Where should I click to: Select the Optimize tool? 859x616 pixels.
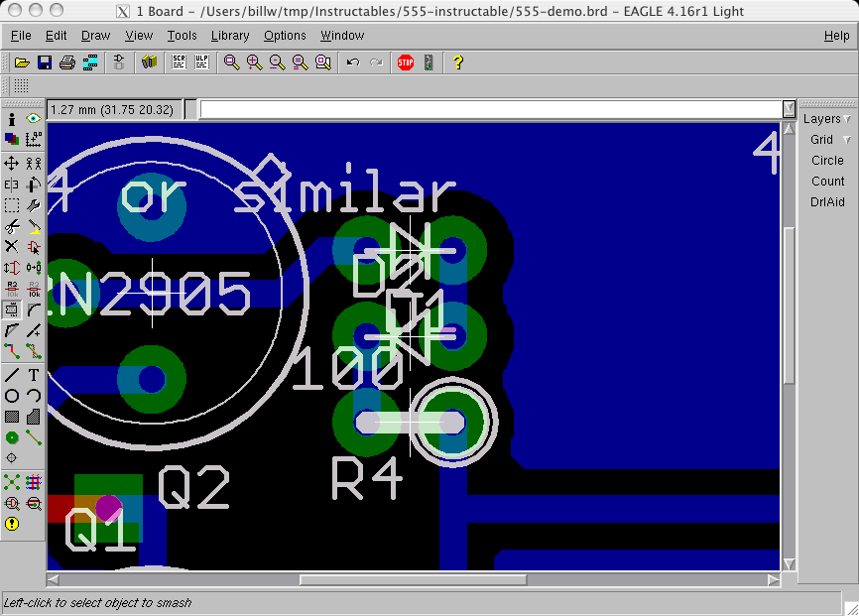tap(34, 330)
